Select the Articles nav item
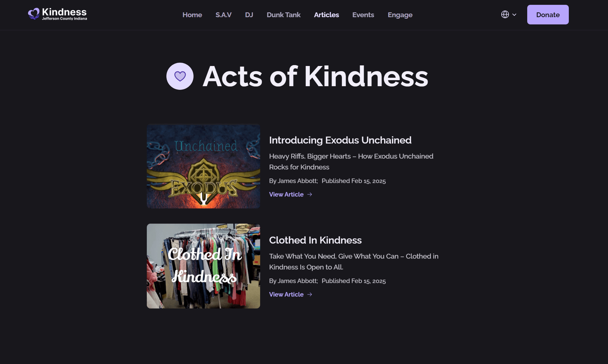The width and height of the screenshot is (608, 364). click(x=326, y=15)
